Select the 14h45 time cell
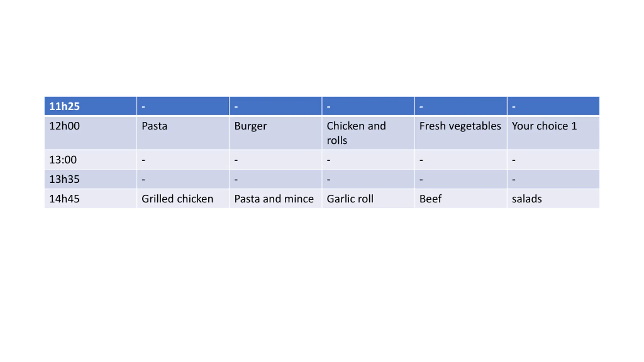The width and height of the screenshot is (644, 362). (90, 199)
